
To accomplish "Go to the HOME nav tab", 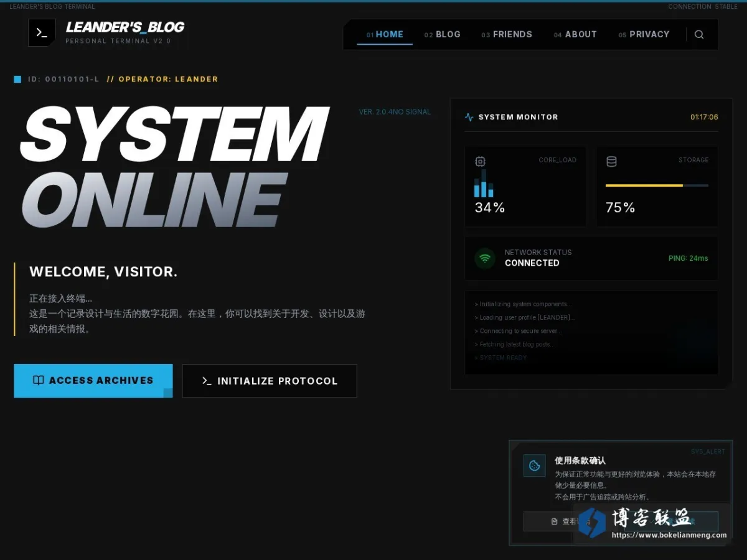I will click(385, 35).
